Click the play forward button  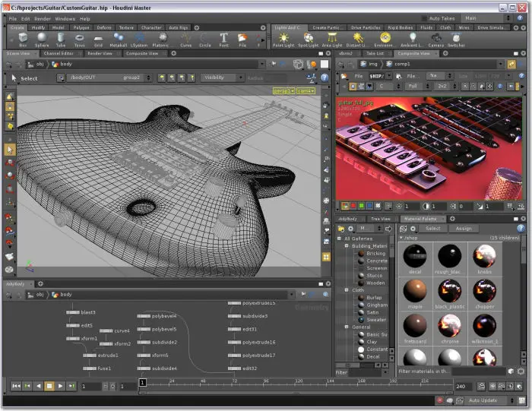point(60,386)
